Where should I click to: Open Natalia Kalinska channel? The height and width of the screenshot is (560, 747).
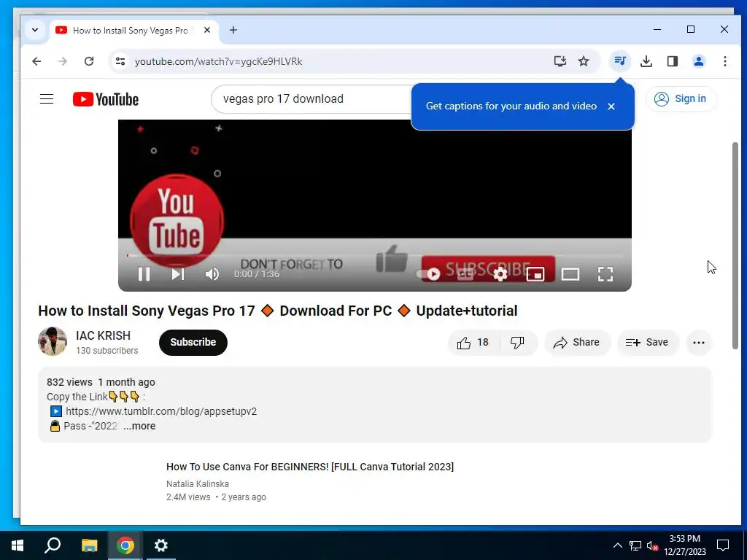click(x=198, y=484)
